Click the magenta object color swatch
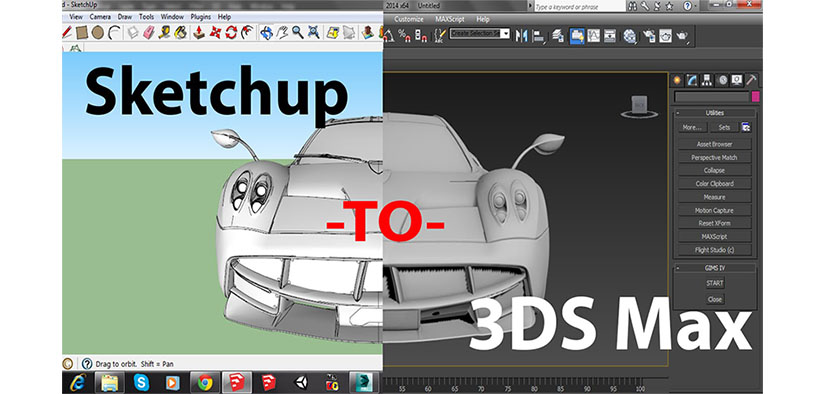825x394 pixels. pos(756,97)
